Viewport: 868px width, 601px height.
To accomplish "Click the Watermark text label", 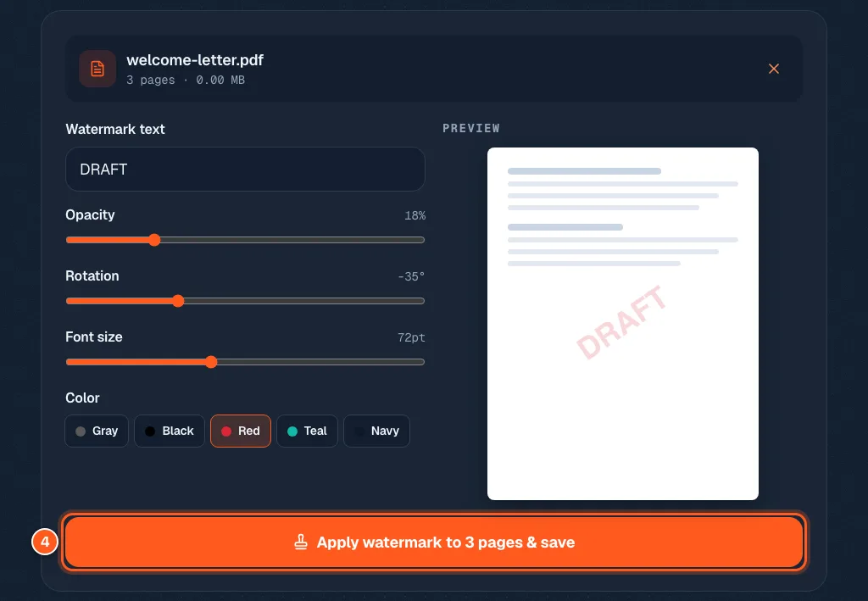I will point(115,130).
